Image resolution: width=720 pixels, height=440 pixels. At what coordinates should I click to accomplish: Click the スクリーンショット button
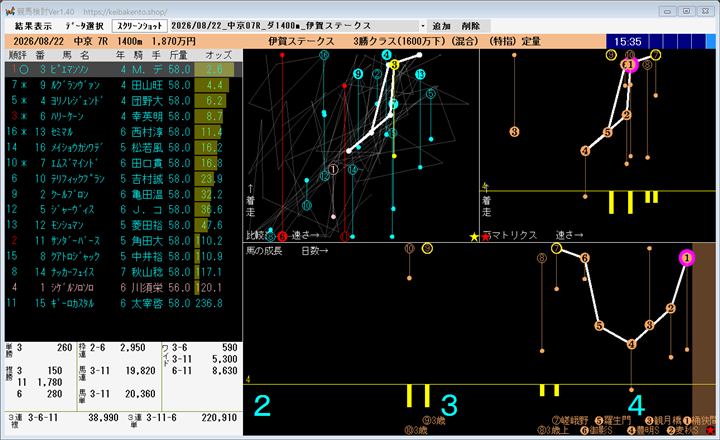[x=140, y=26]
